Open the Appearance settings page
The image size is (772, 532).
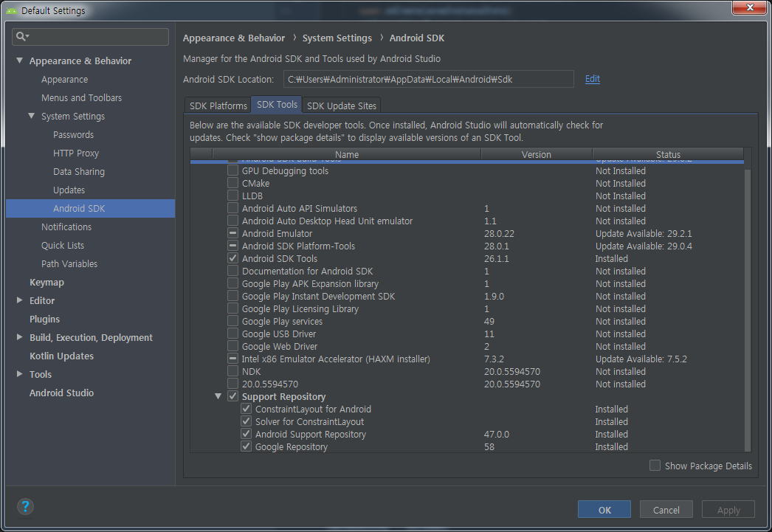(64, 79)
